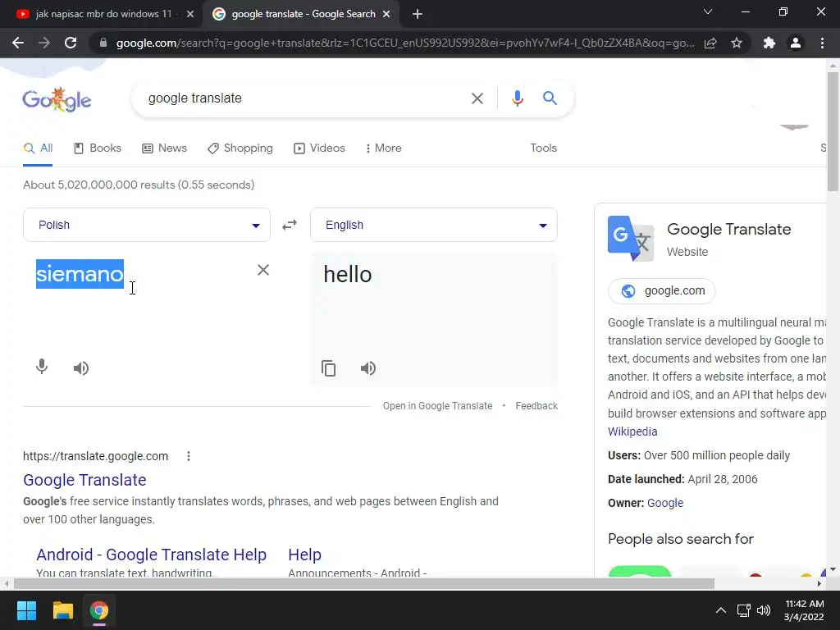Close the google translate search tab
This screenshot has height=630, width=840.
coord(386,14)
